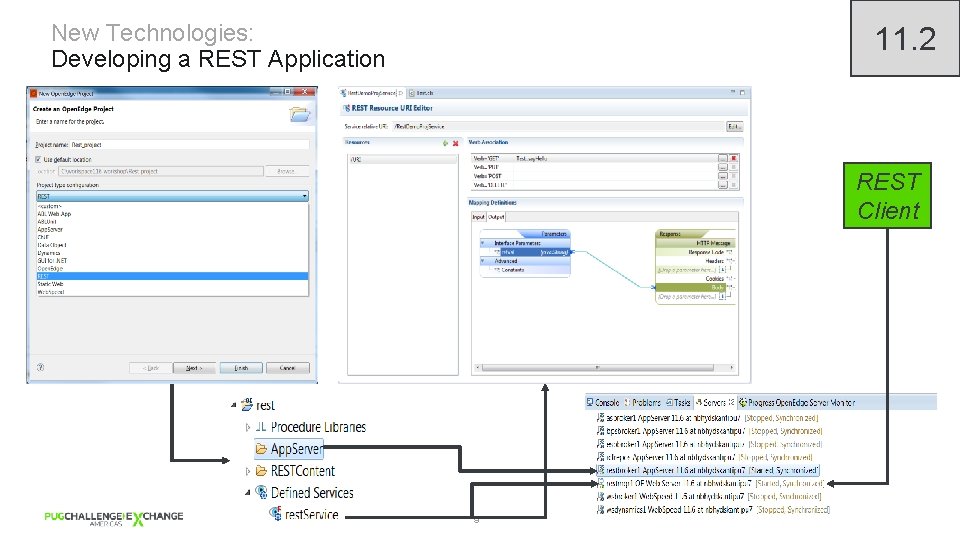Click the rest project icon in tree

pos(247,405)
